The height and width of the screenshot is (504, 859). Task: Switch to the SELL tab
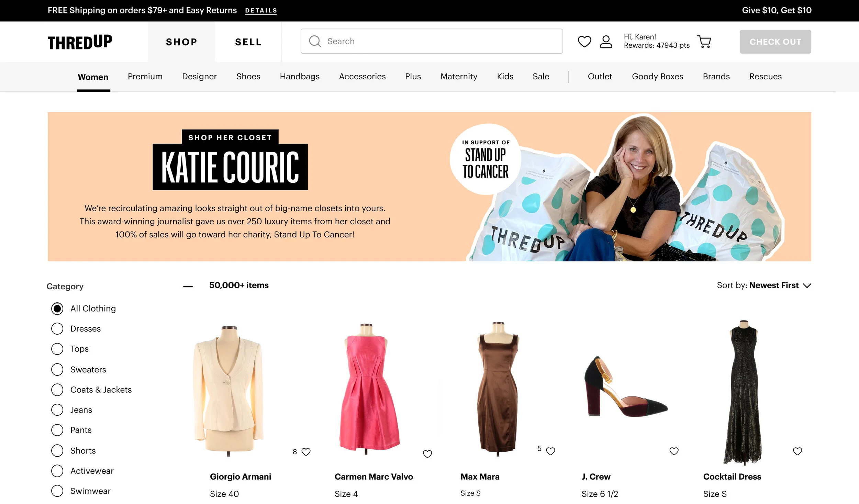pos(248,42)
